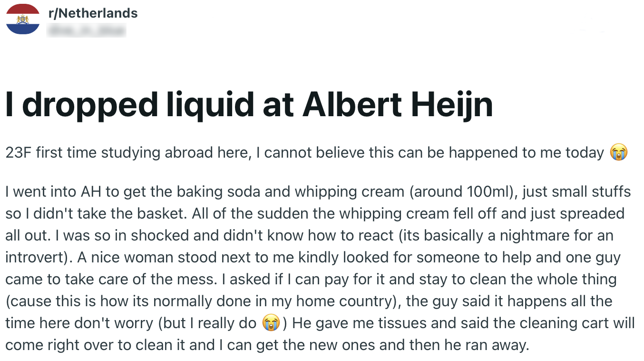Open the r/Netherlands subreddit link
Image resolution: width=644 pixels, height=361 pixels.
(93, 13)
